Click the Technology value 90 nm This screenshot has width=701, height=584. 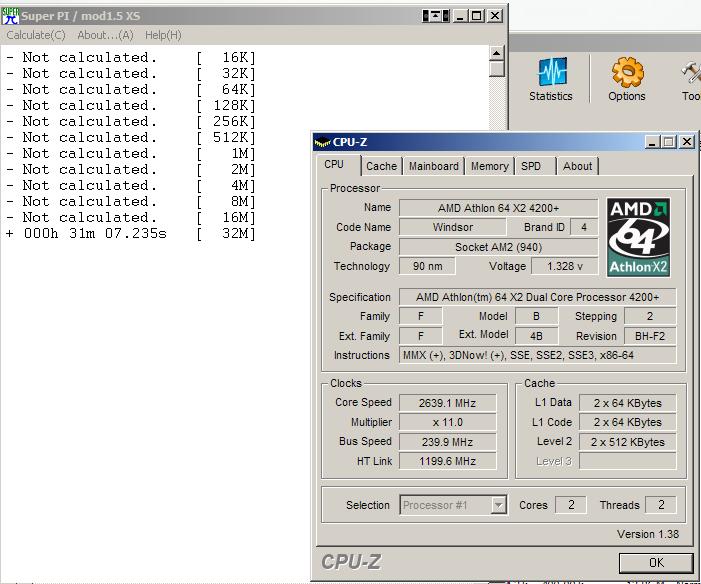(427, 266)
